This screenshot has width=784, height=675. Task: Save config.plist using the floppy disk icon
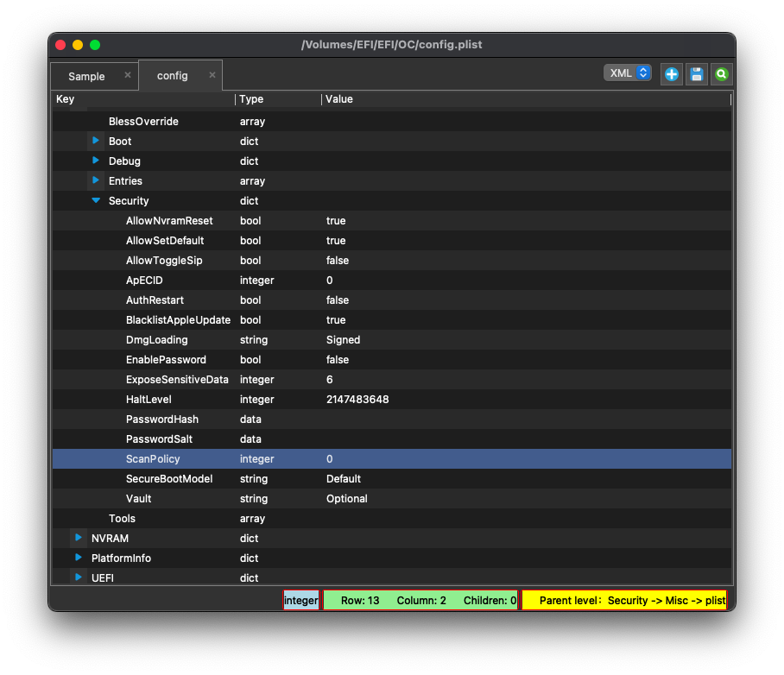696,73
